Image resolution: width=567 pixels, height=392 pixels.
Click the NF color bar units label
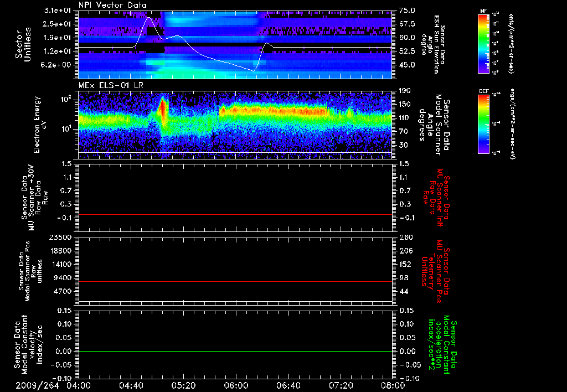(511, 44)
